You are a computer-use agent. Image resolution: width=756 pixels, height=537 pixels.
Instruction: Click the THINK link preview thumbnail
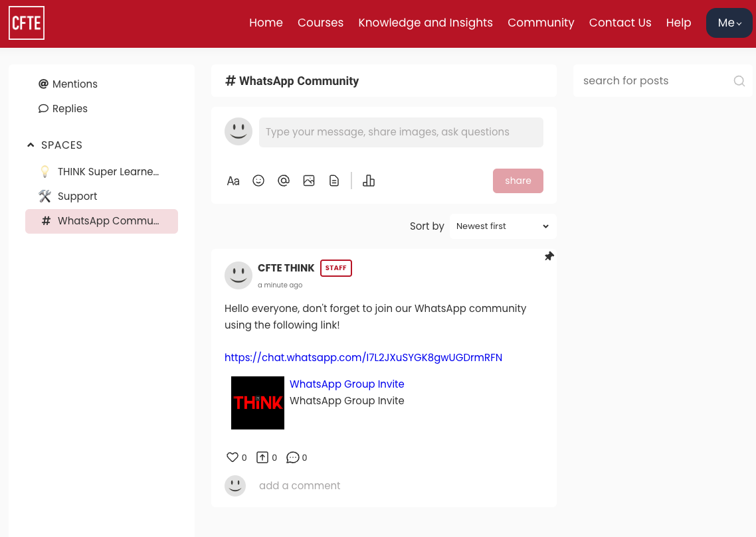(x=258, y=403)
